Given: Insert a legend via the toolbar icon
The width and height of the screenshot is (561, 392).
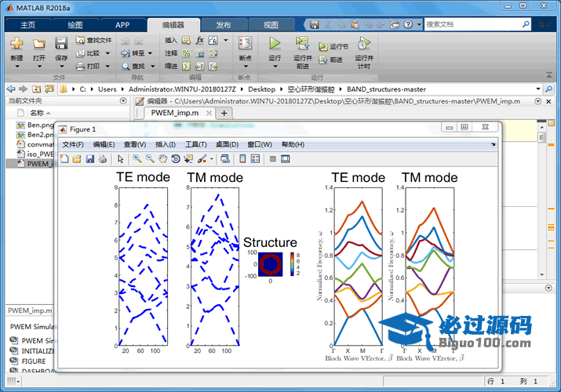Looking at the screenshot, I should coord(256,159).
